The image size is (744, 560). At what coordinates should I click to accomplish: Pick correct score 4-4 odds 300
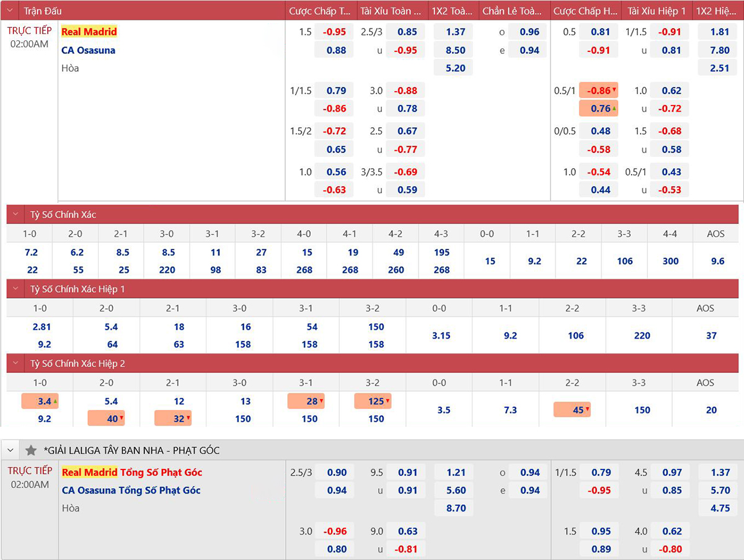[670, 261]
